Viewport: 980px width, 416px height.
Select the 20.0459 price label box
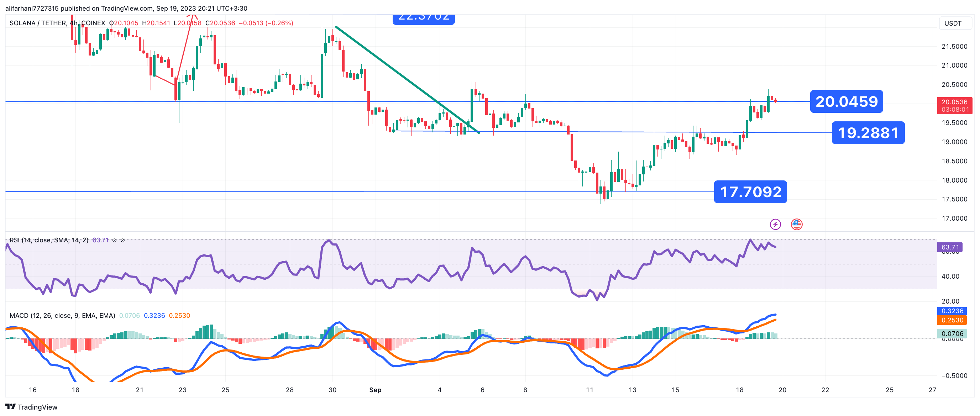[846, 101]
